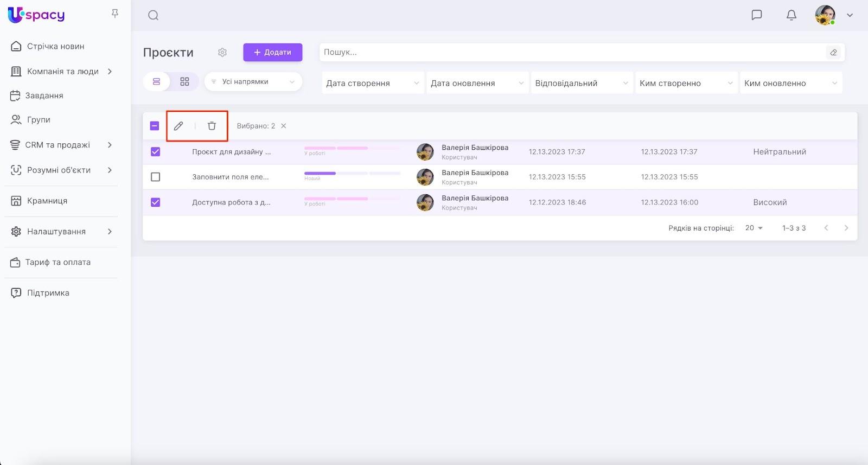Uncheck the Проєкт для дизайну row checkbox
868x465 pixels.
point(156,152)
